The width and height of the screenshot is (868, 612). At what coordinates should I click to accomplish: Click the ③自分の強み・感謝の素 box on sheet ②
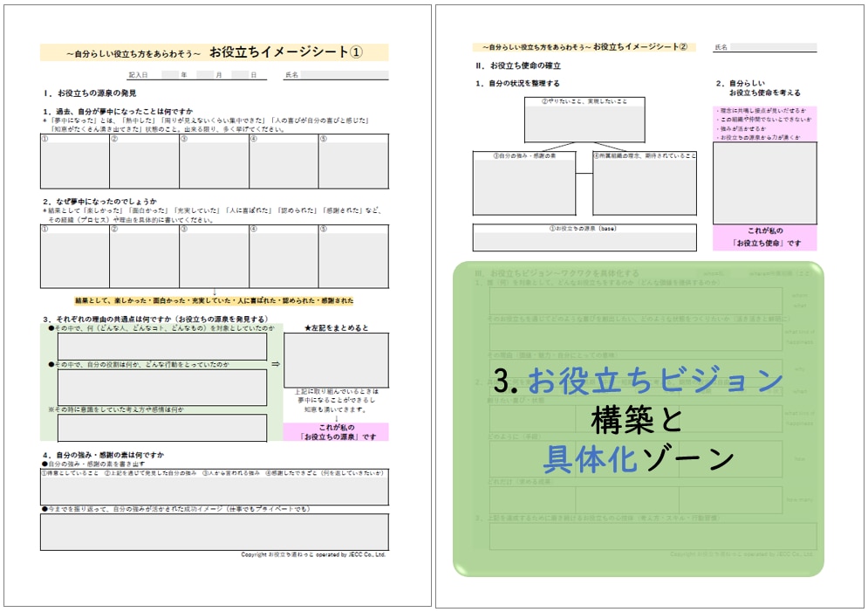(524, 183)
